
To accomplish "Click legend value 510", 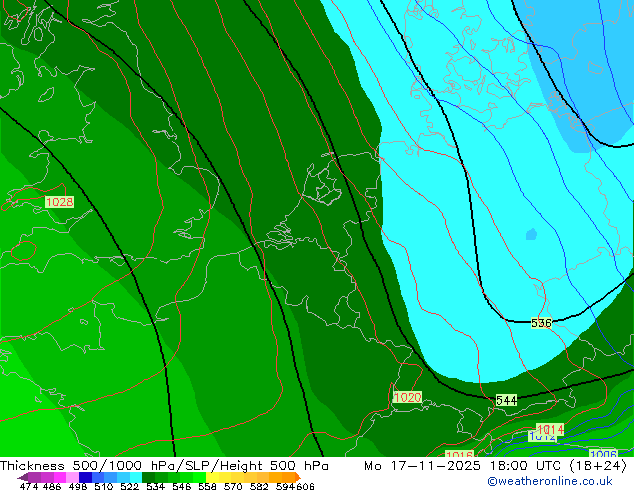I will [x=104, y=486].
